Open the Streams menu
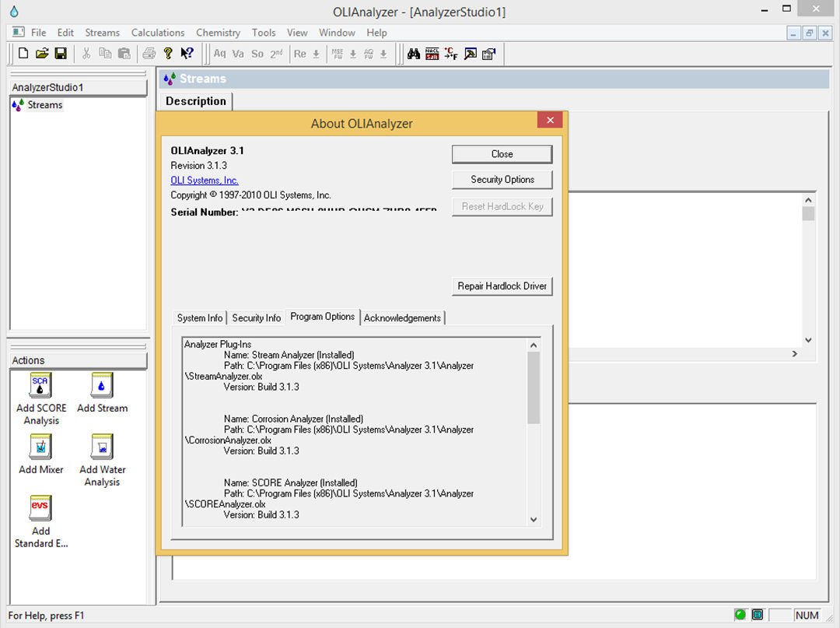 [103, 33]
